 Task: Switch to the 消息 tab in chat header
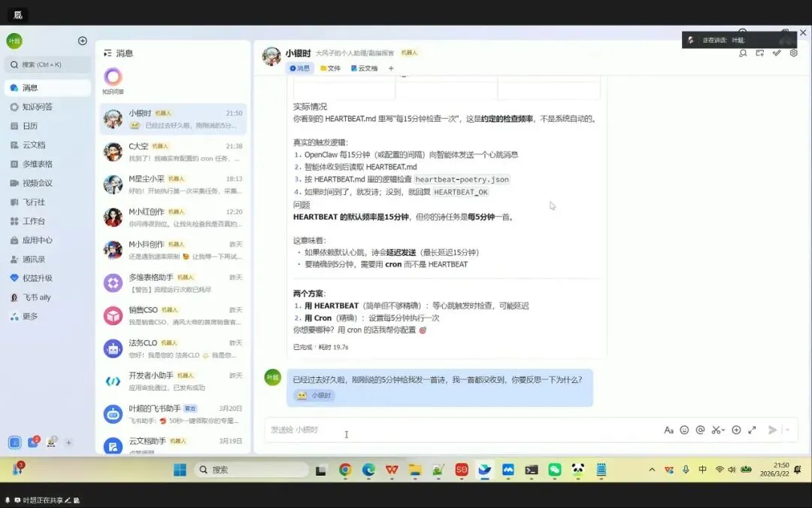click(299, 68)
